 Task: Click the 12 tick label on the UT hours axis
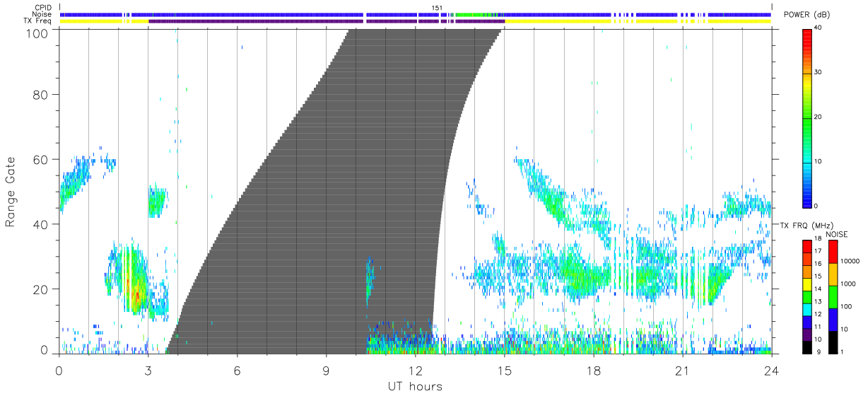point(415,370)
